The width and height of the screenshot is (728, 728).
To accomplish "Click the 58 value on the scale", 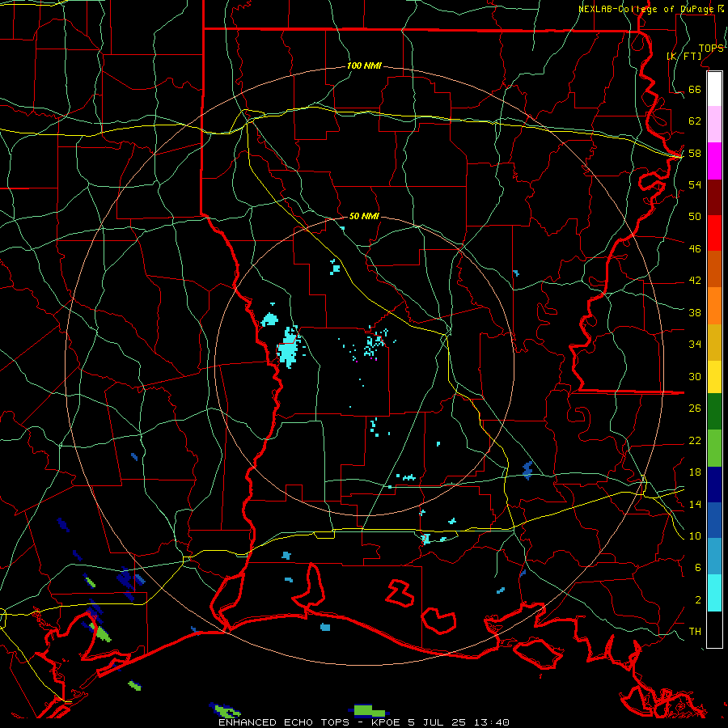I will 695,153.
